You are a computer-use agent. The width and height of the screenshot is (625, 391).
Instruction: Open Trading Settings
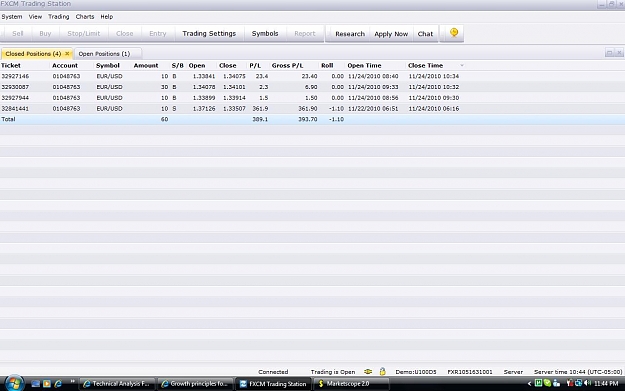pos(209,33)
